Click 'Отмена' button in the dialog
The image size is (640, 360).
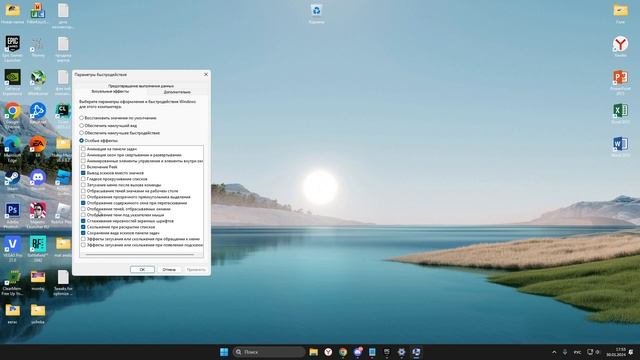click(169, 269)
